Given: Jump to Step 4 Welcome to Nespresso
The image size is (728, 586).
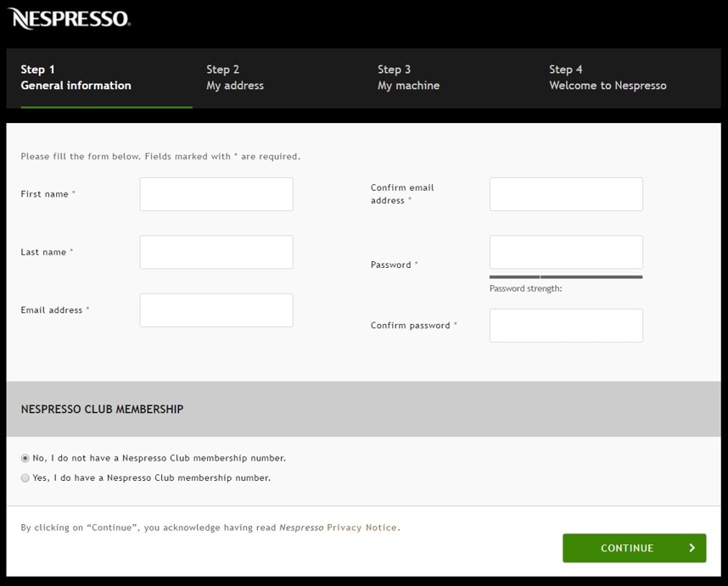Looking at the screenshot, I should point(608,77).
